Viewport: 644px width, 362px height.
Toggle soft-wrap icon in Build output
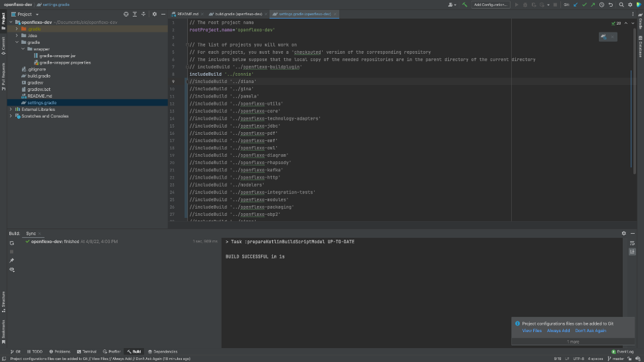pyautogui.click(x=632, y=243)
